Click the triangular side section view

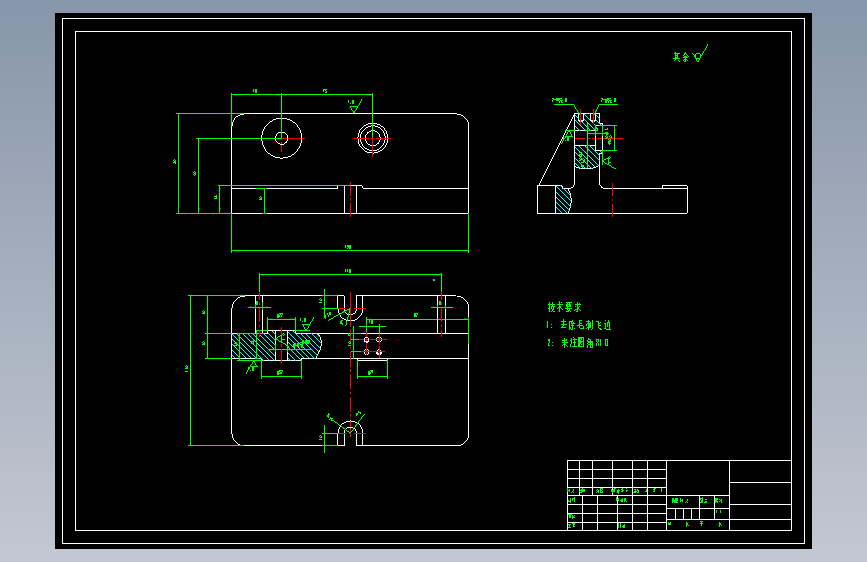tap(612, 163)
